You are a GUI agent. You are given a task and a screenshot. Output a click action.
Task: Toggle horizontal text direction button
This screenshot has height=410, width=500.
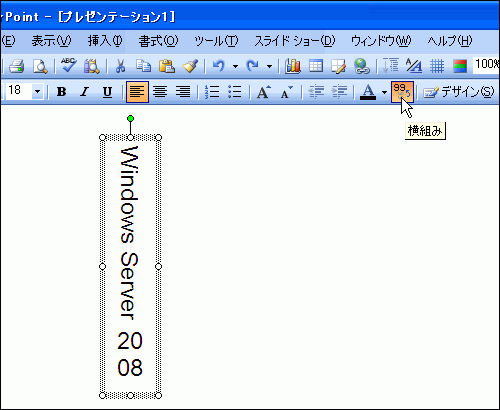coord(403,92)
